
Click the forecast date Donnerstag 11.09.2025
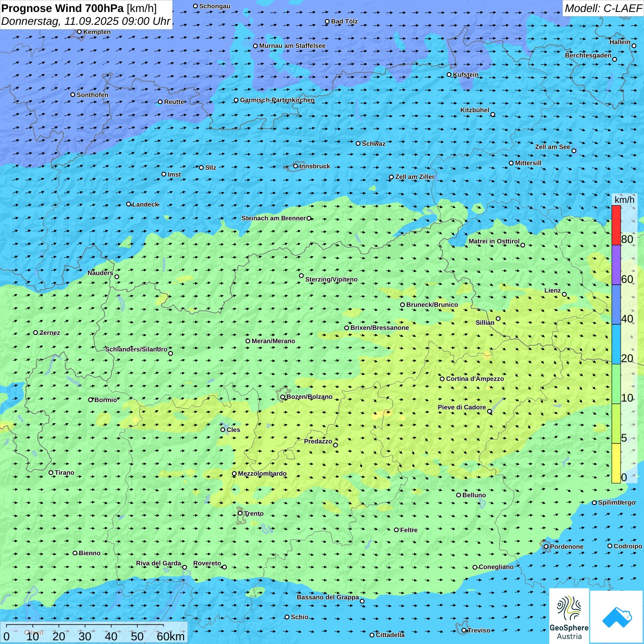tap(86, 21)
